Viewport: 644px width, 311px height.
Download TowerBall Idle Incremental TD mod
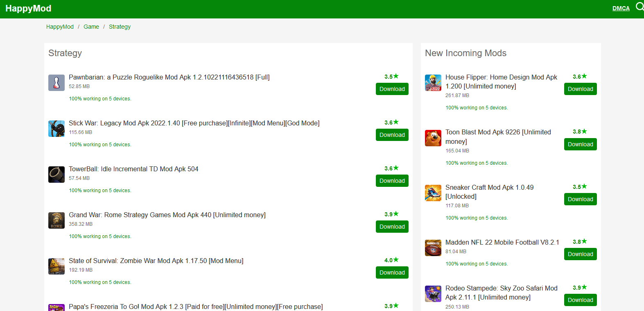tap(392, 181)
